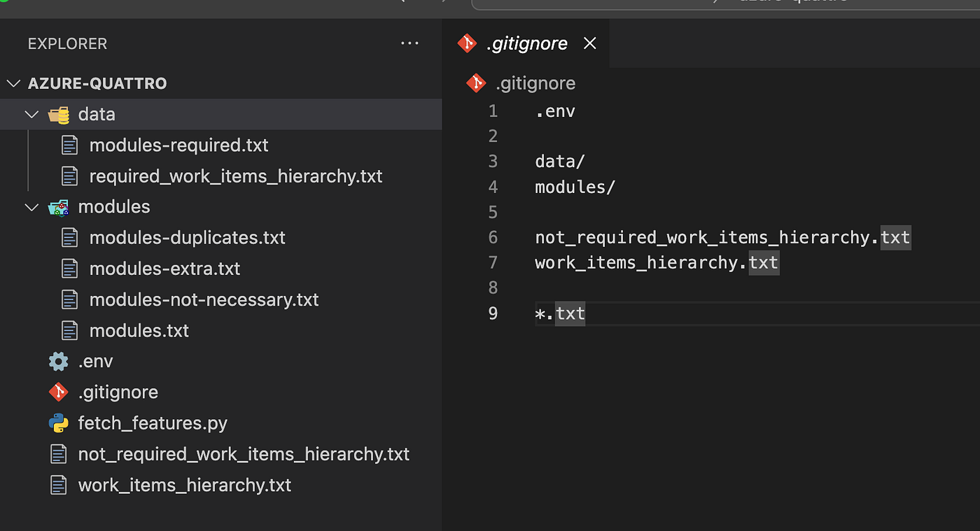Collapse the data folder chevron
This screenshot has width=980, height=531.
31,115
